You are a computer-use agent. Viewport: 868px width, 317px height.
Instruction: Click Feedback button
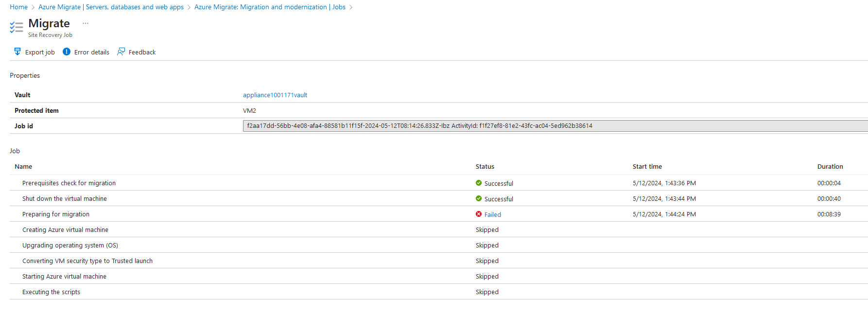coord(137,52)
